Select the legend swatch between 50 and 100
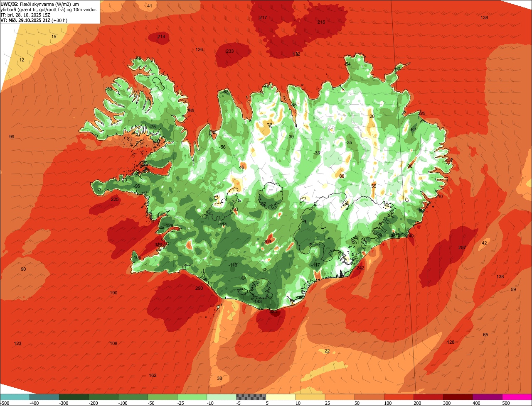This screenshot has width=532, height=406. 369,397
